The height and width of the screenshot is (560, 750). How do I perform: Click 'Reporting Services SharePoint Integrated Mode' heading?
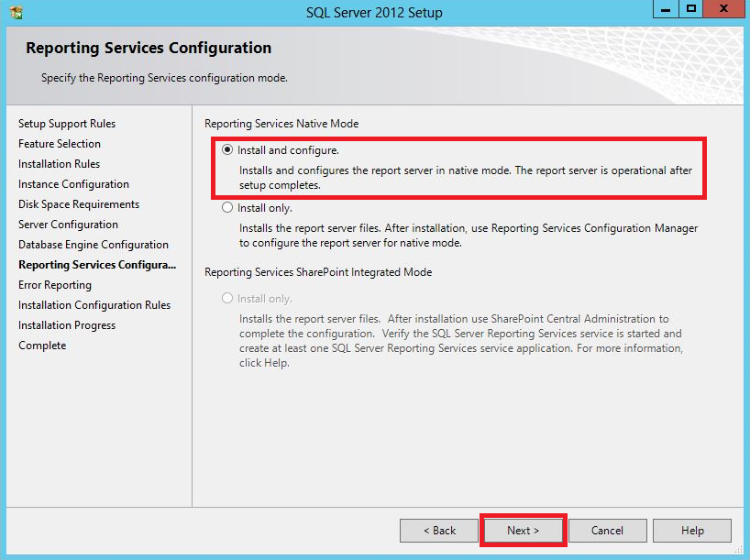click(318, 272)
